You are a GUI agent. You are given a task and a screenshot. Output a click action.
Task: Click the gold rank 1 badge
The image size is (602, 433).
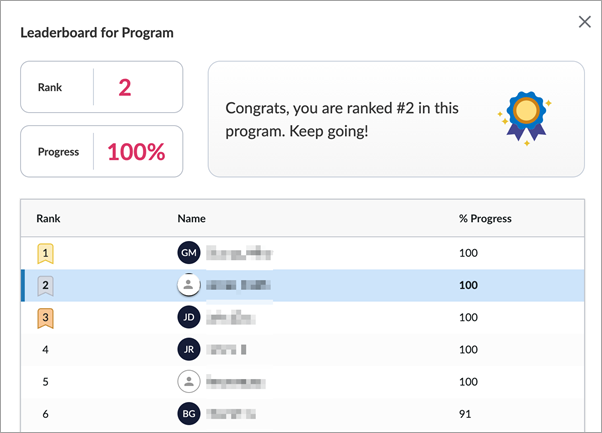pos(46,254)
